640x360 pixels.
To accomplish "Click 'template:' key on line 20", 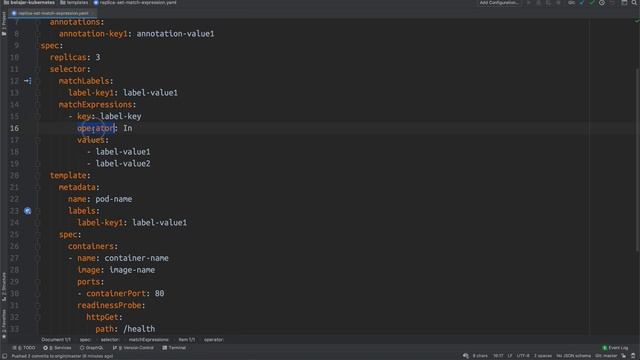I will tap(70, 176).
